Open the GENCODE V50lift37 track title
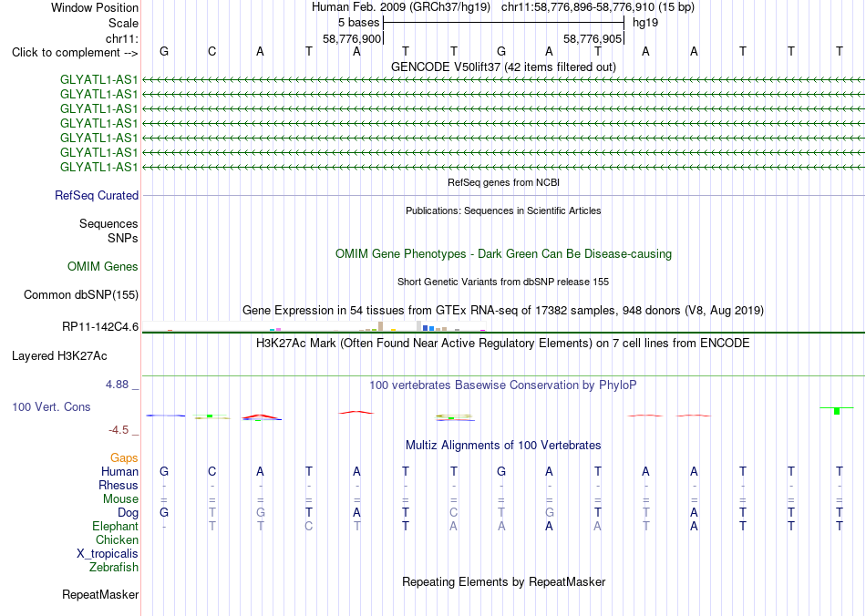 [503, 67]
